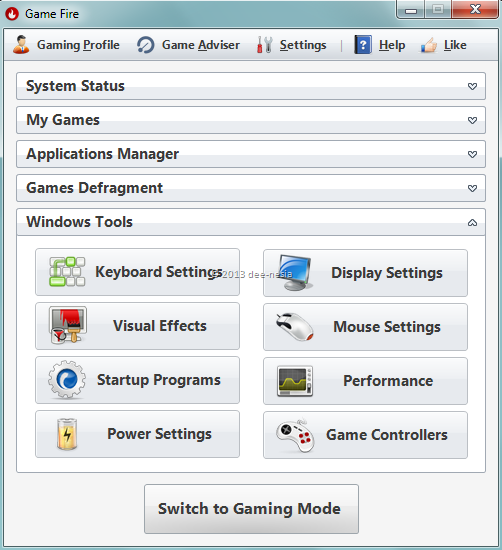
Task: Open the Settings toolbar menu
Action: (x=292, y=45)
